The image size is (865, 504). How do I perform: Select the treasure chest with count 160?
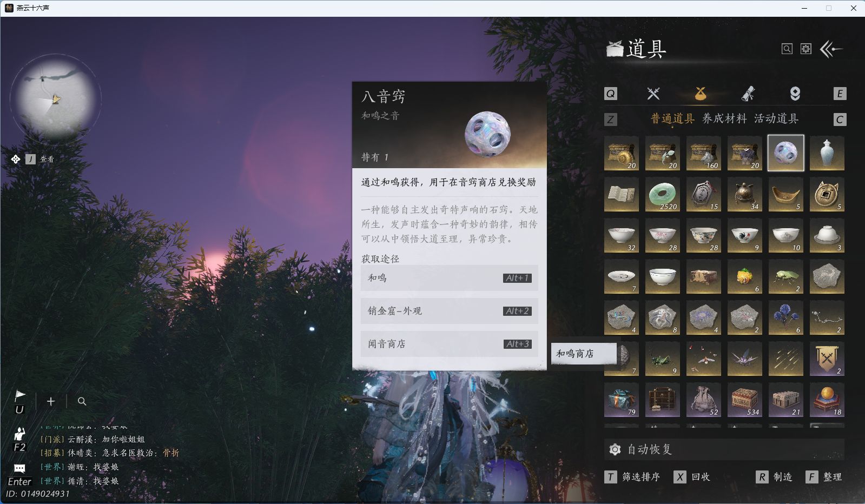tap(703, 153)
